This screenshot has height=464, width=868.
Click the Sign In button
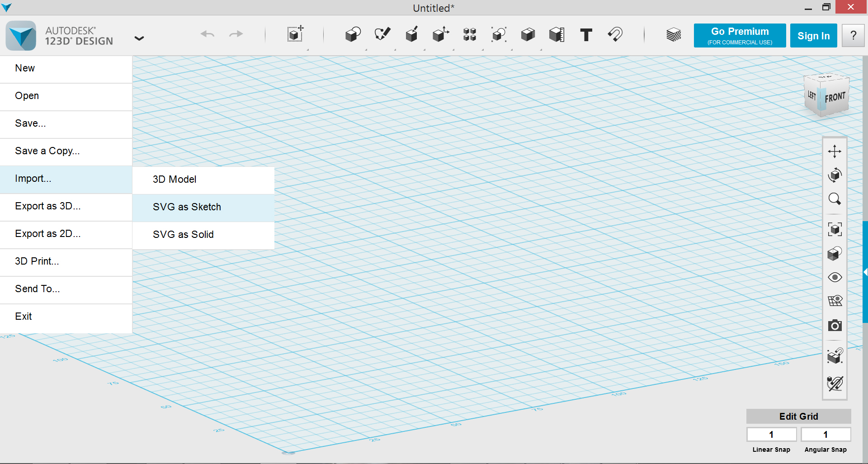tap(813, 36)
